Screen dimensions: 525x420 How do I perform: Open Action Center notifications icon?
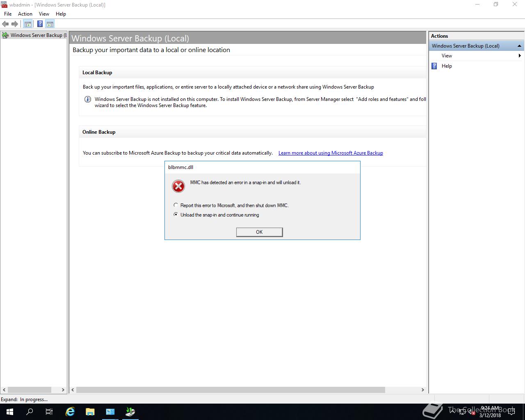511,412
